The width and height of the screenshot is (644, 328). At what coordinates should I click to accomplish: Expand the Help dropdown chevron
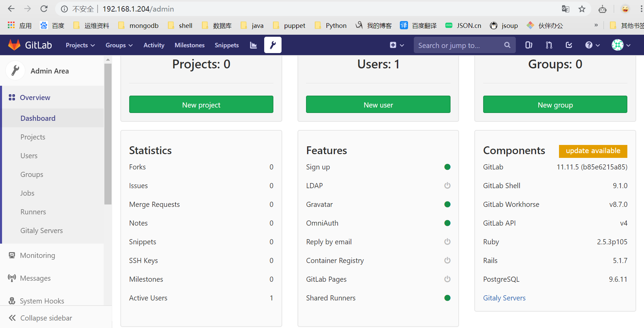(x=598, y=45)
